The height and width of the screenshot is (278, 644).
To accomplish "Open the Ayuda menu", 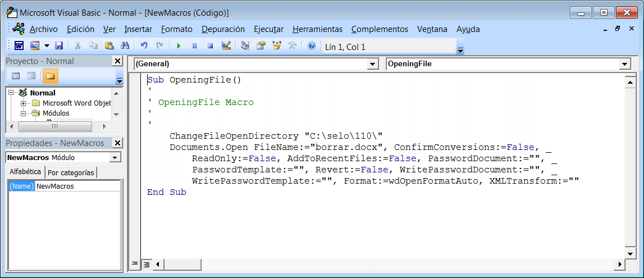I will [468, 29].
